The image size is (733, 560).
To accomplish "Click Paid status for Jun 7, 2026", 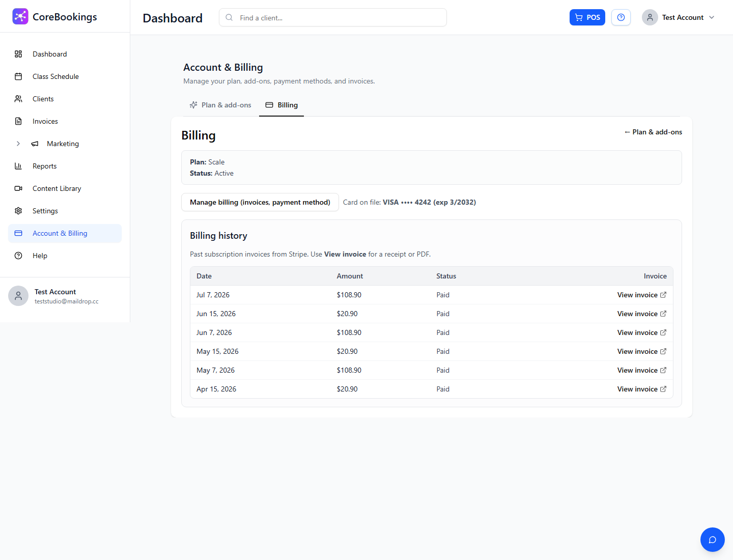I will click(x=443, y=332).
